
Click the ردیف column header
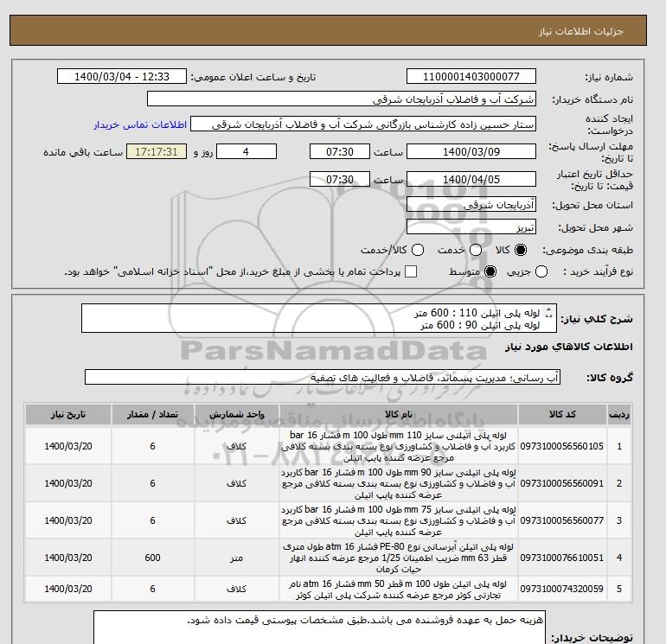(618, 414)
